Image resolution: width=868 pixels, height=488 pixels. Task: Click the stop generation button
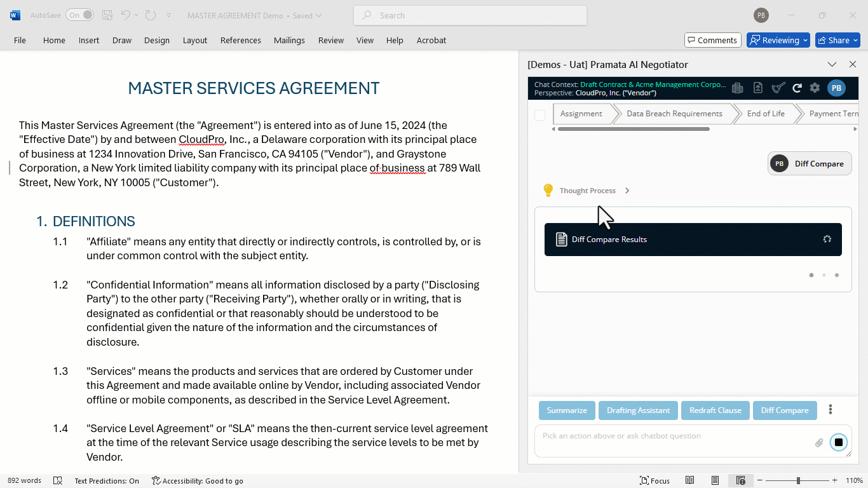pyautogui.click(x=839, y=442)
